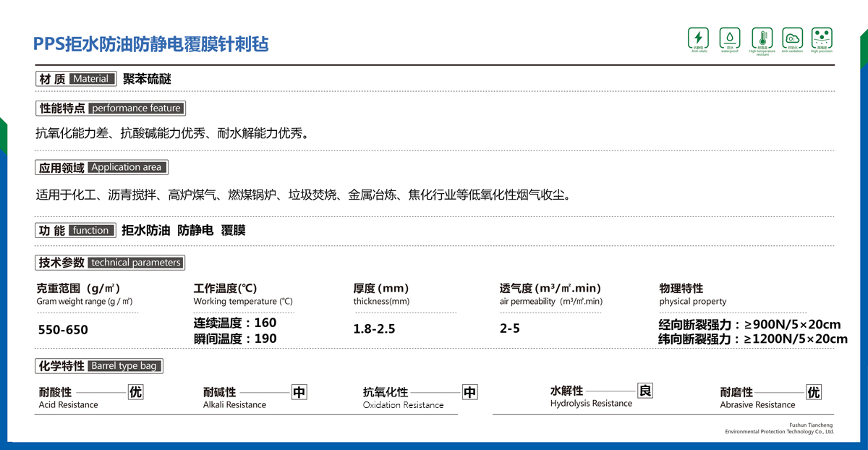Click the 良 rating box for Hydrolysis Resistance
Viewport: 868px width, 450px height.
[645, 391]
